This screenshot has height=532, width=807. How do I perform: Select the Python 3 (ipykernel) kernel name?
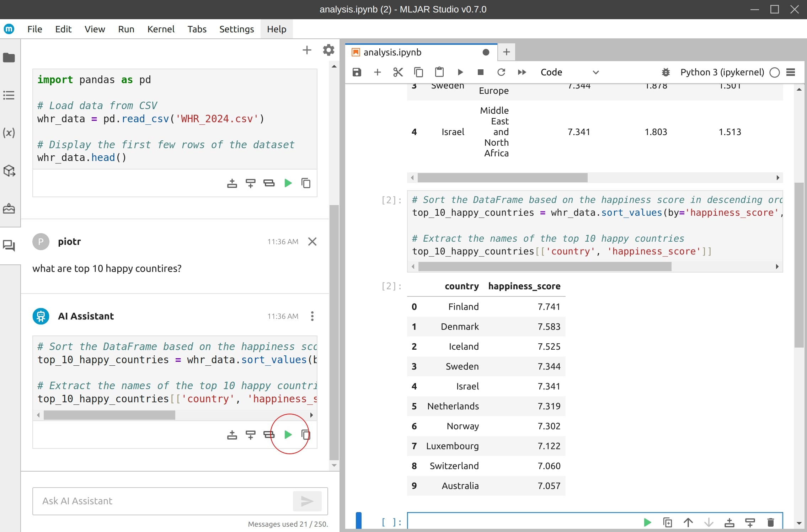click(722, 72)
